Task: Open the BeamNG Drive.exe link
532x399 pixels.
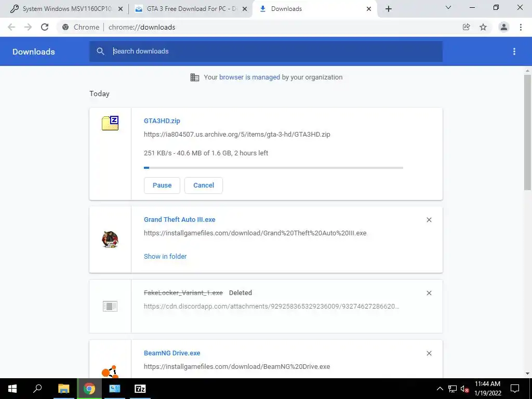Action: [x=172, y=353]
